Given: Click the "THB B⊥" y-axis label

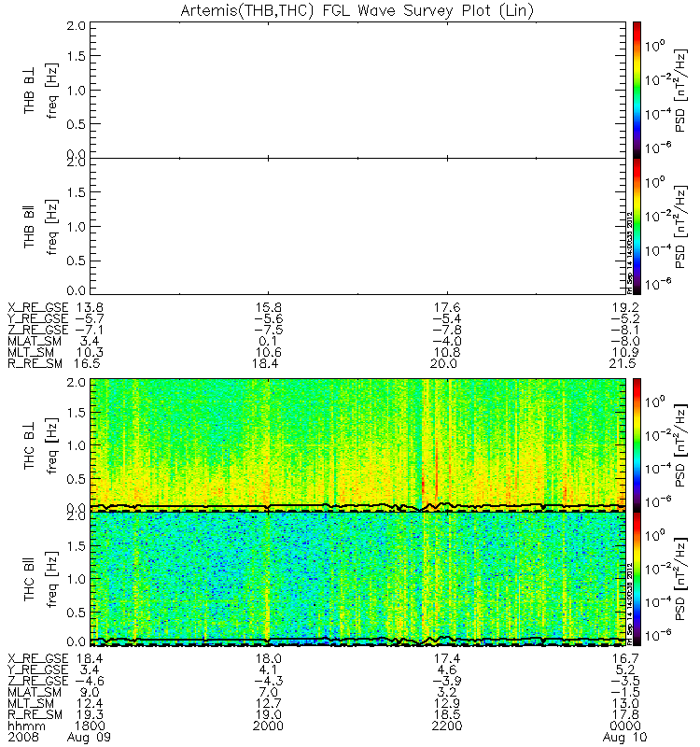Looking at the screenshot, I should [x=29, y=90].
